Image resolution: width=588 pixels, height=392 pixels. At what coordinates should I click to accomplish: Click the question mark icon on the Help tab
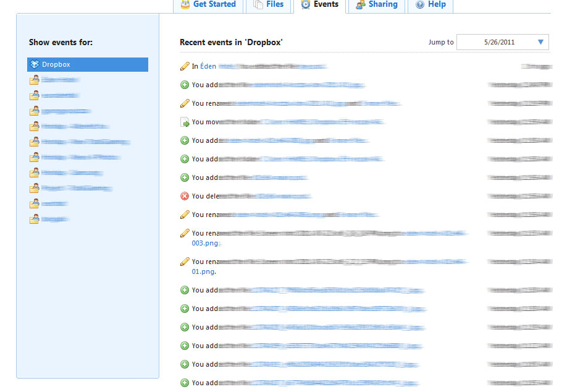point(420,5)
